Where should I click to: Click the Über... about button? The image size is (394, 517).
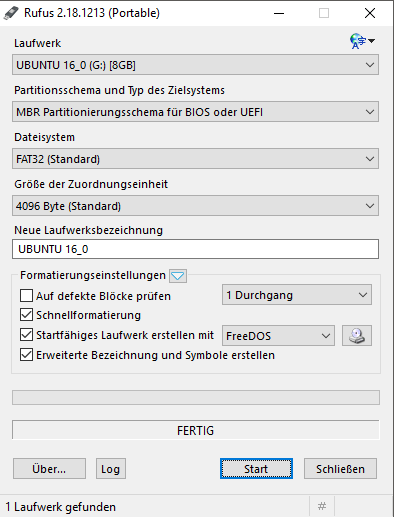coord(49,469)
